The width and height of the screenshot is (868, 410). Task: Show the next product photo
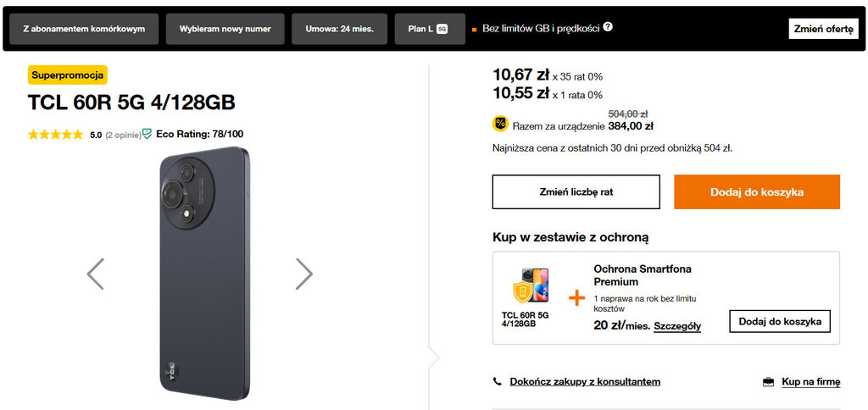click(304, 274)
